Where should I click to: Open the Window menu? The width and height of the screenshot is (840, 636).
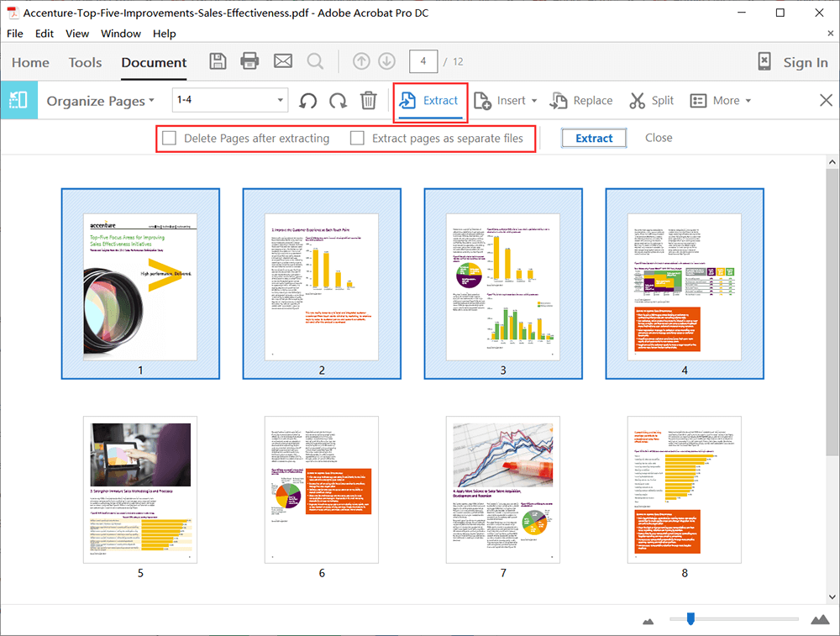tap(121, 34)
